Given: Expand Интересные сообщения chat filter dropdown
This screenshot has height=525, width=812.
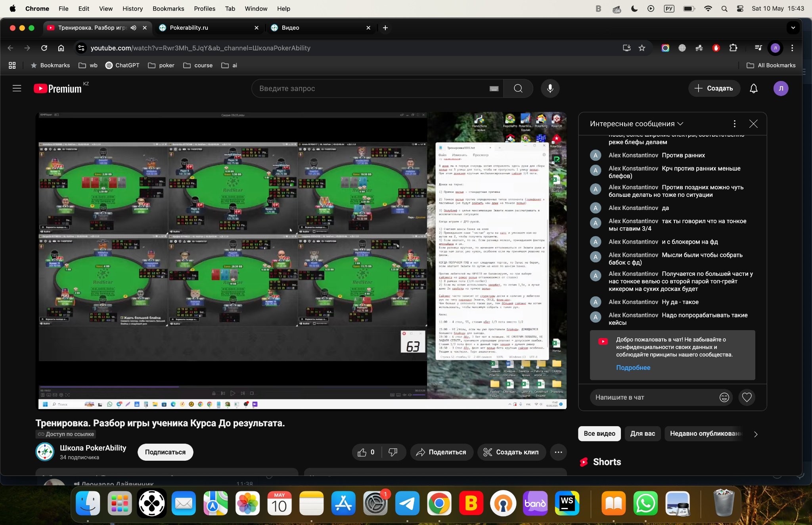Looking at the screenshot, I should [x=636, y=124].
